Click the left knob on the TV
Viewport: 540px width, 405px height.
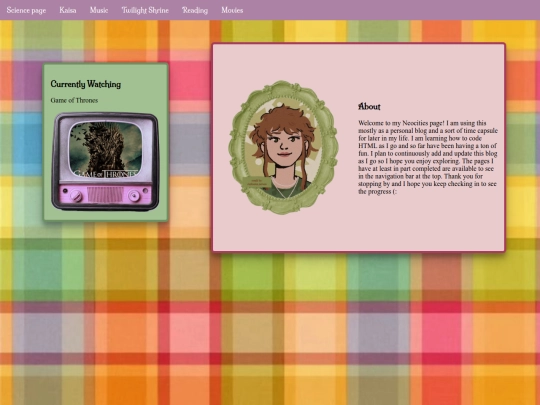[x=76, y=196]
